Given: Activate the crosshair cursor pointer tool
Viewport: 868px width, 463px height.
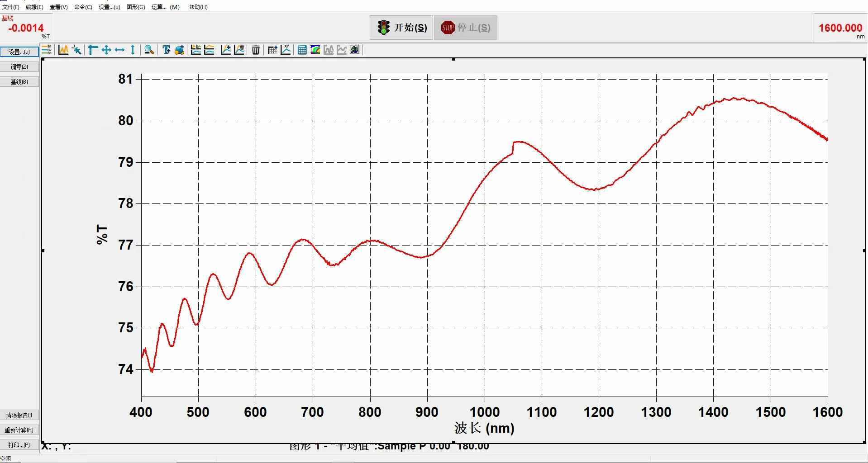Looking at the screenshot, I should point(76,50).
